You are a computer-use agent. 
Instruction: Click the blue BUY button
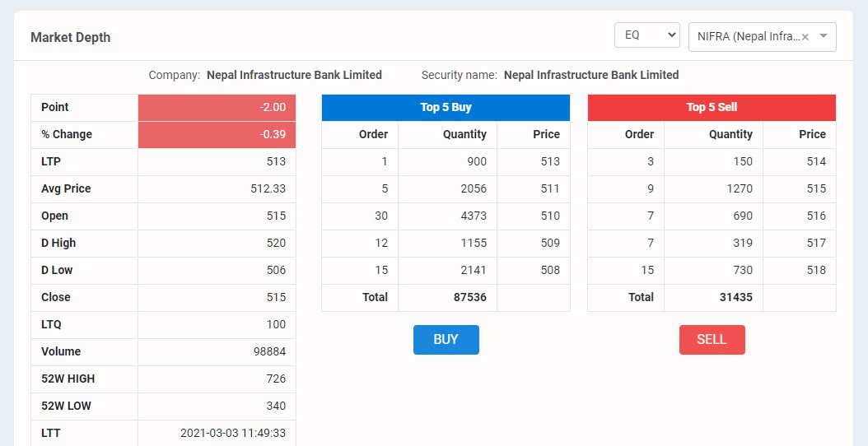pyautogui.click(x=446, y=340)
